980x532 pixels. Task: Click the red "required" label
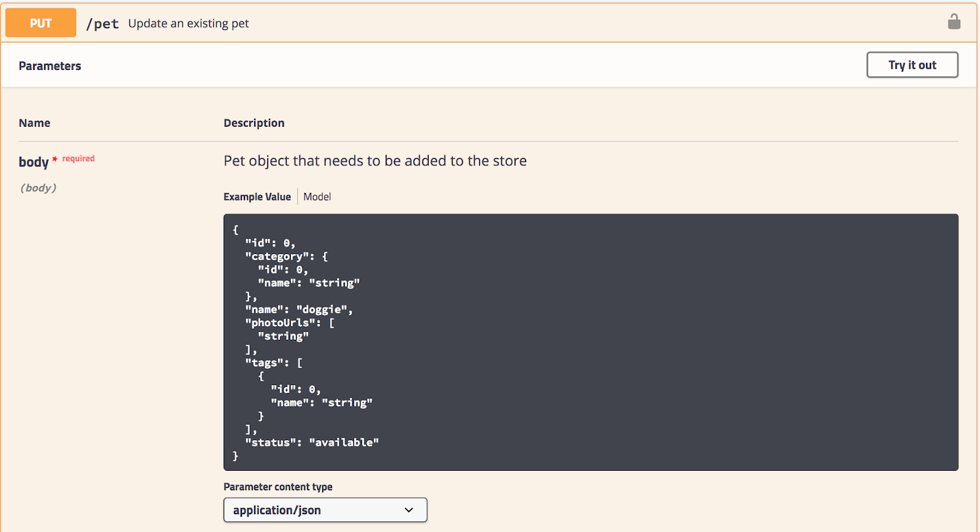pos(78,159)
